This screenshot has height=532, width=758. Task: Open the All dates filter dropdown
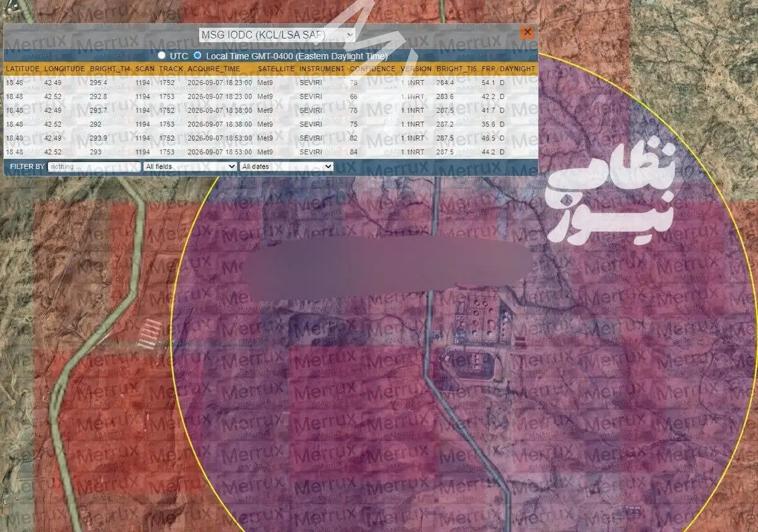tap(286, 166)
